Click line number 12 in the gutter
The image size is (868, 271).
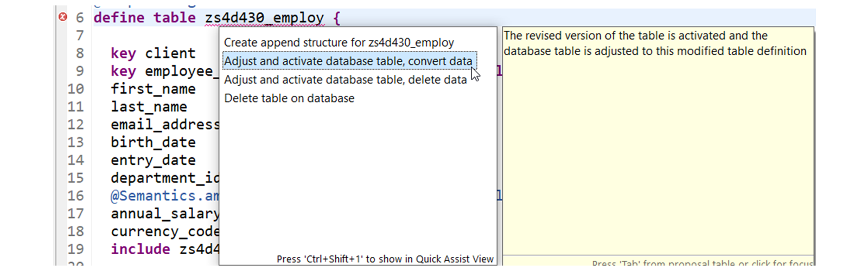pyautogui.click(x=75, y=125)
